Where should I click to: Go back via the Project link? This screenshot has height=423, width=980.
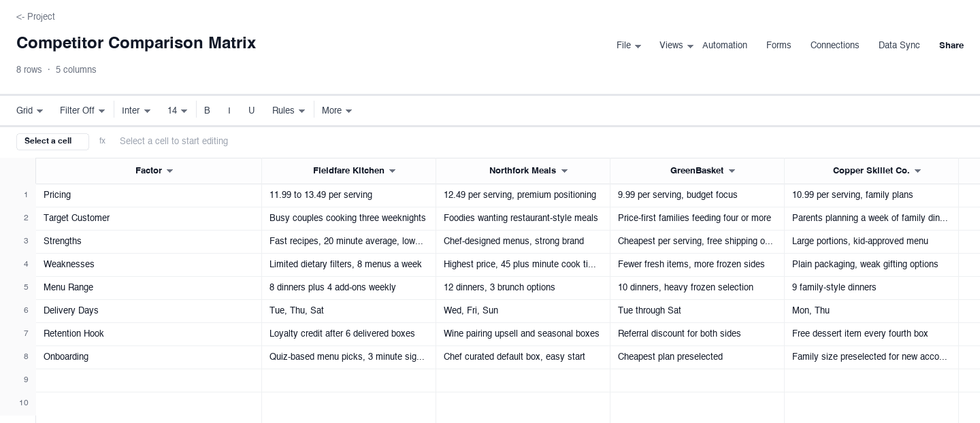tap(35, 16)
